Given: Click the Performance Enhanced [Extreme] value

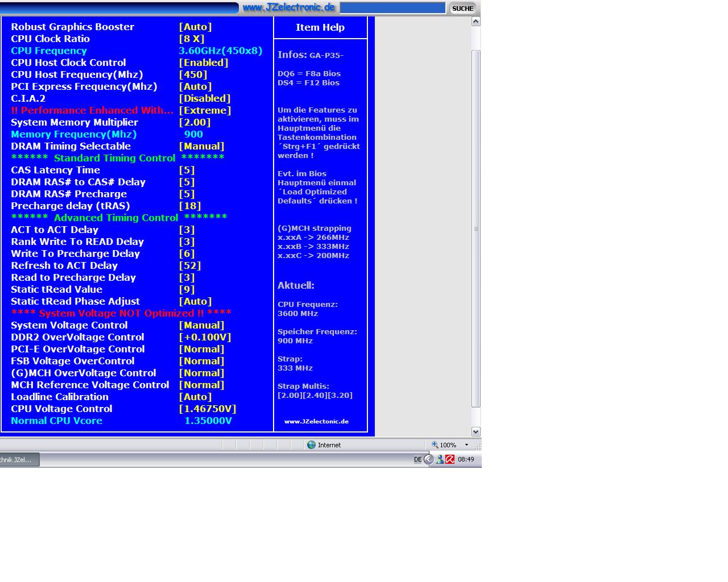Looking at the screenshot, I should click(x=205, y=110).
